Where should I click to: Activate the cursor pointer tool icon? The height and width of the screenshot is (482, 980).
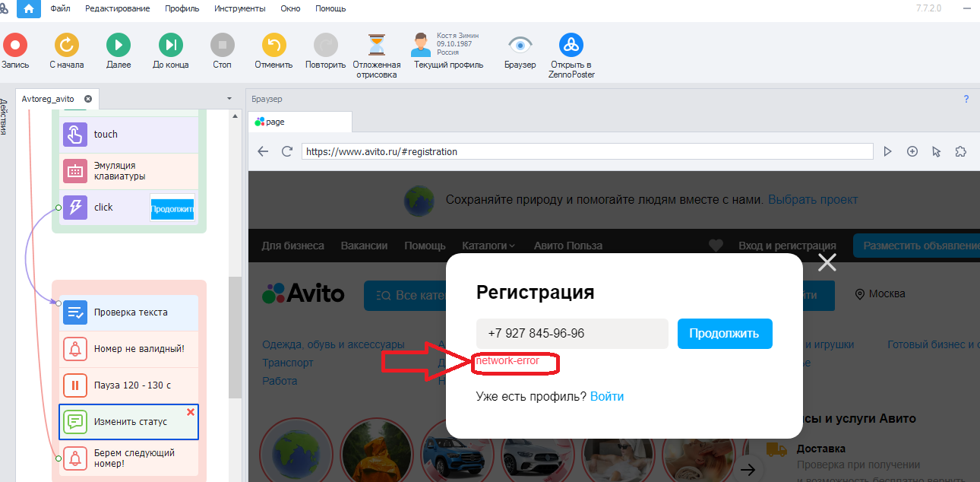point(937,151)
